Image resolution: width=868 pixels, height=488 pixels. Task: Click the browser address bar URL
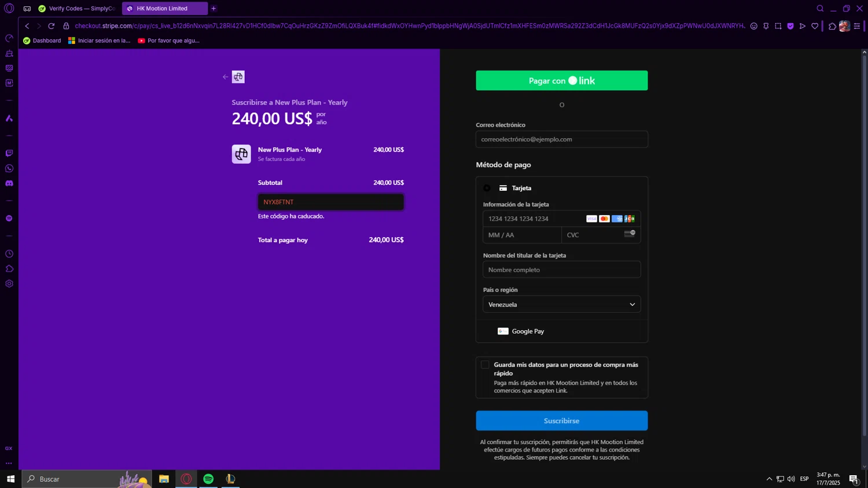[410, 26]
